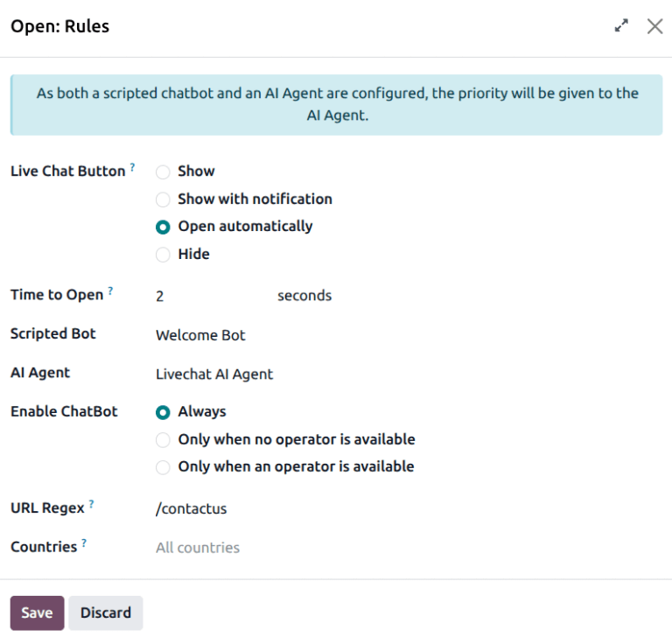This screenshot has width=672, height=644.
Task: Expand the dialog to fullscreen
Action: coord(621,26)
